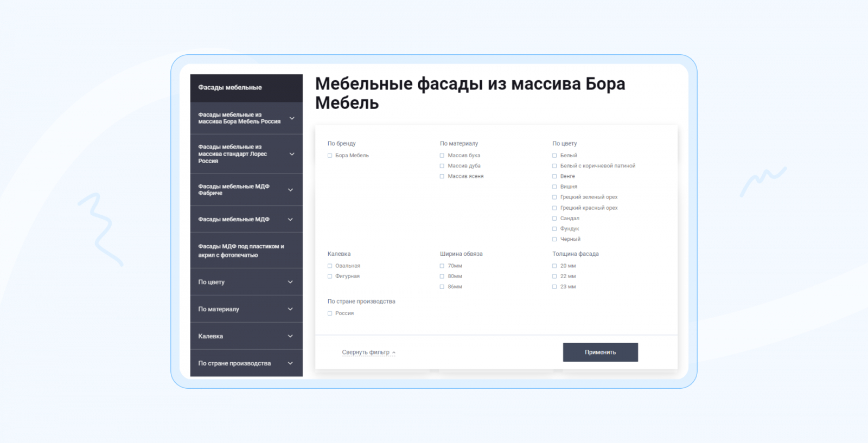Open Фасады мебельные МДФ Фабриче item
The width and height of the screenshot is (868, 443).
pyautogui.click(x=234, y=190)
